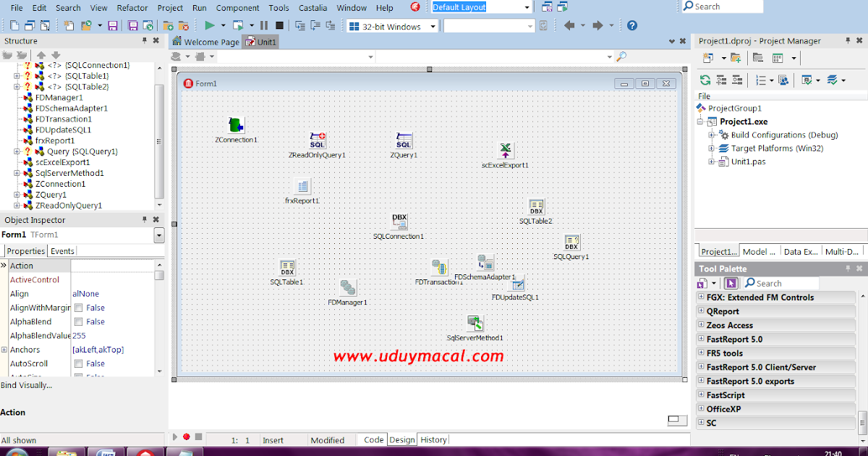This screenshot has width=868, height=456.
Task: Open the Form1 TForm1 object selector dropdown
Action: click(159, 235)
